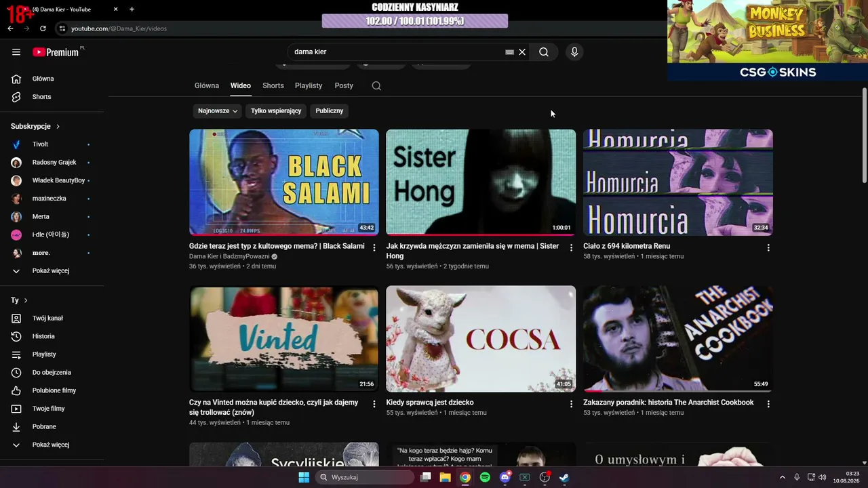Open the Władek BeautyBoy subscription channel
Viewport: 868px width, 488px height.
[52, 181]
